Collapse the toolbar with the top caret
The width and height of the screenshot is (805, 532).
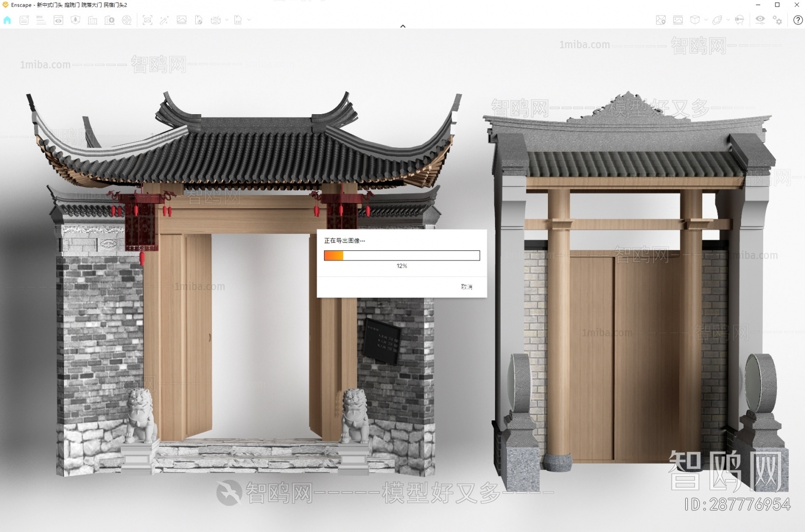[403, 26]
